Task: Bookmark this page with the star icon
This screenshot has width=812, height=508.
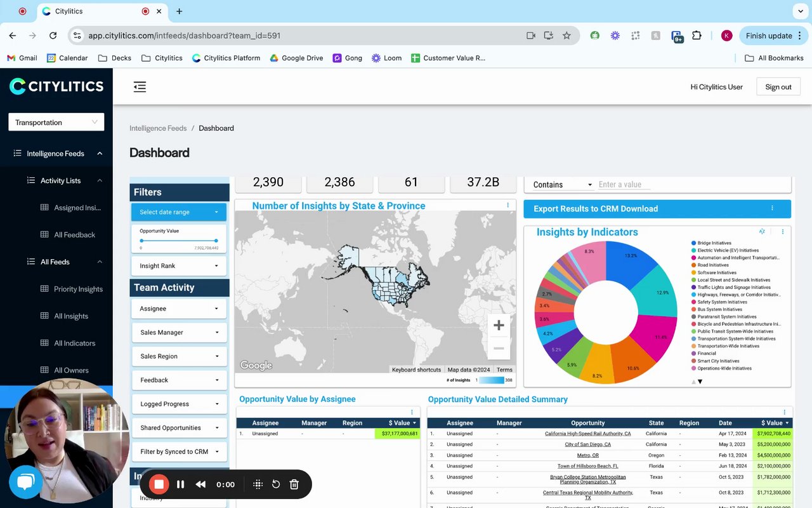Action: click(566, 36)
